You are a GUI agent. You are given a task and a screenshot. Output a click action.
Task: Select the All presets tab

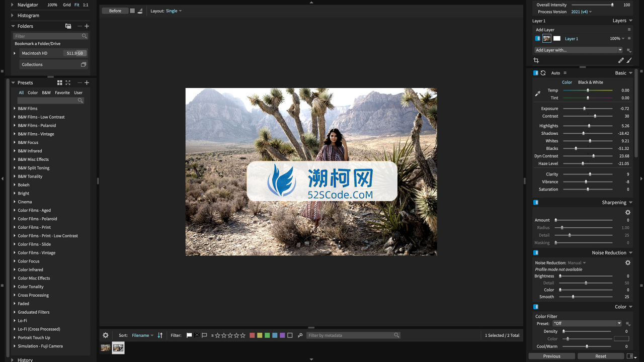(x=21, y=93)
